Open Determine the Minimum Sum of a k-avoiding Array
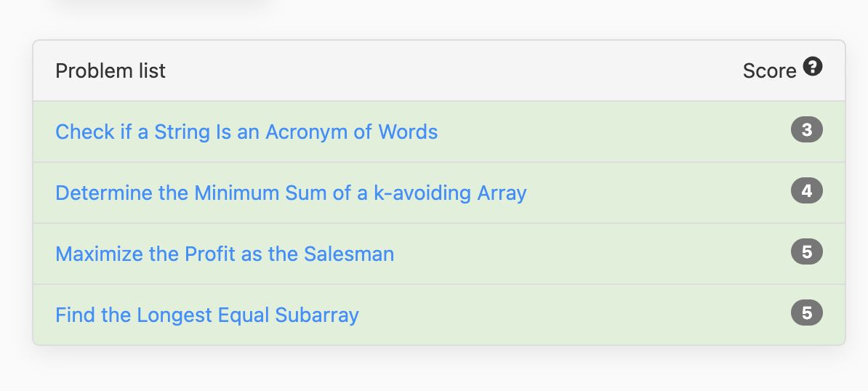 coord(291,193)
